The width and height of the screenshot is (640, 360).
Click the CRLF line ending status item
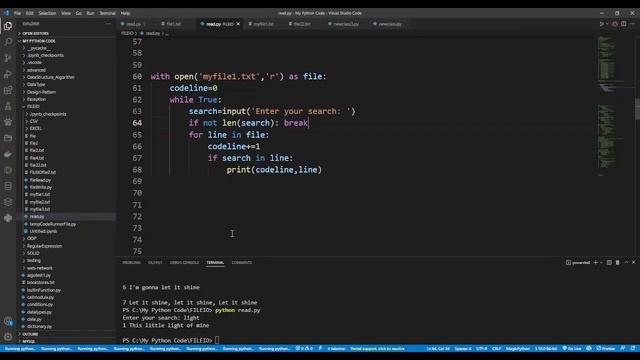(x=496, y=349)
